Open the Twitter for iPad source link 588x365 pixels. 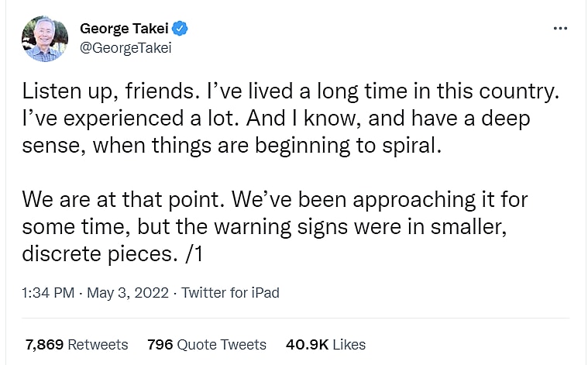[230, 293]
